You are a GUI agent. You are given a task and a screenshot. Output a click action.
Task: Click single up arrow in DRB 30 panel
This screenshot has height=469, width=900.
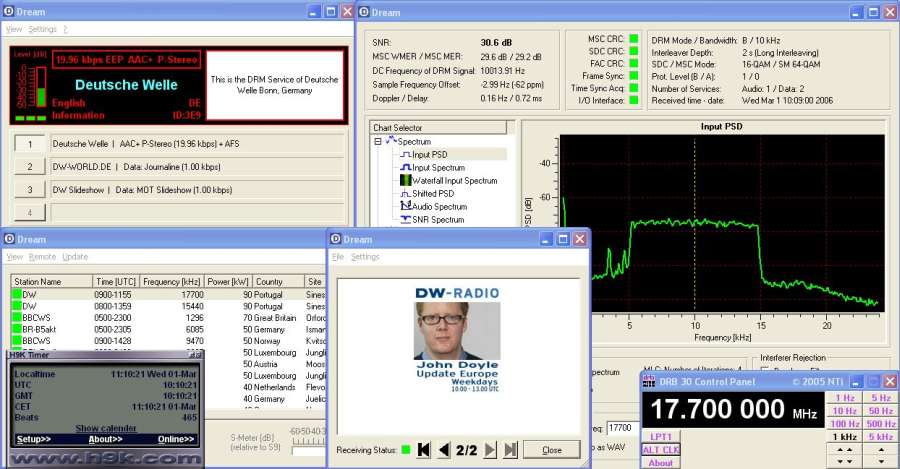[x=880, y=450]
